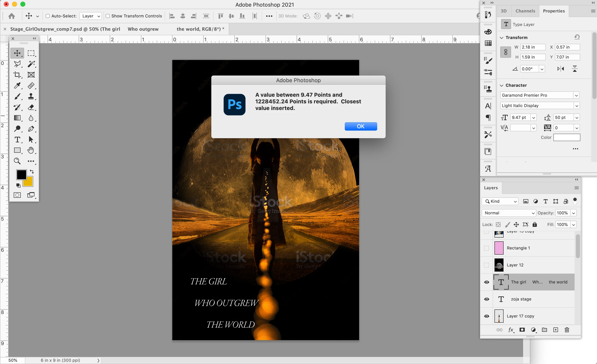597x364 pixels.
Task: Click the delete layer trash icon
Action: pos(567,330)
